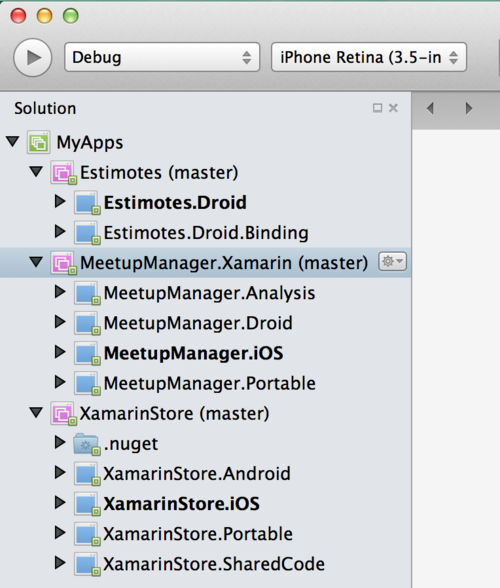The height and width of the screenshot is (588, 500).
Task: Select the XamarinStore.SharedCode project
Action: [x=214, y=564]
